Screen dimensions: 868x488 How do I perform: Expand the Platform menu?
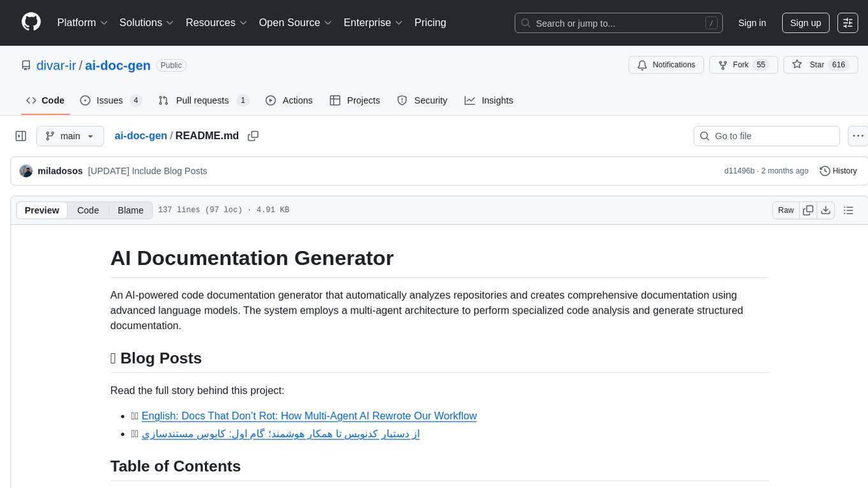pos(82,22)
